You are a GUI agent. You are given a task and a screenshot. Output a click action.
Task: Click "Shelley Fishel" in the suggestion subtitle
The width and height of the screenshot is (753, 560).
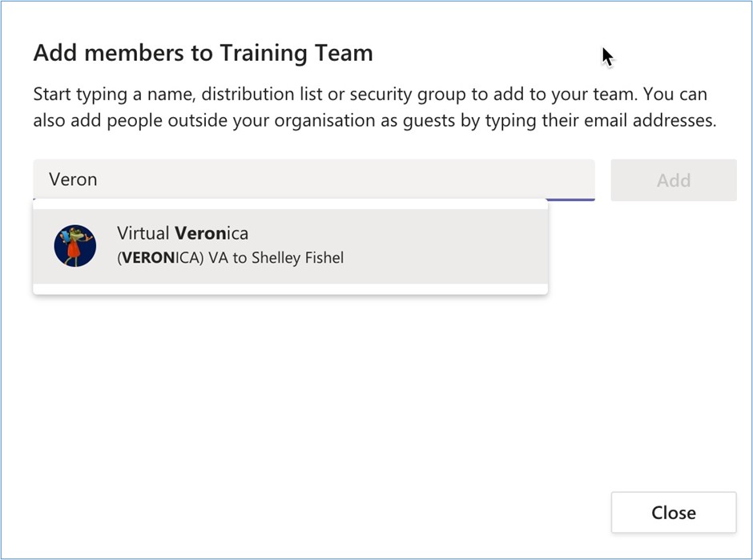point(297,258)
